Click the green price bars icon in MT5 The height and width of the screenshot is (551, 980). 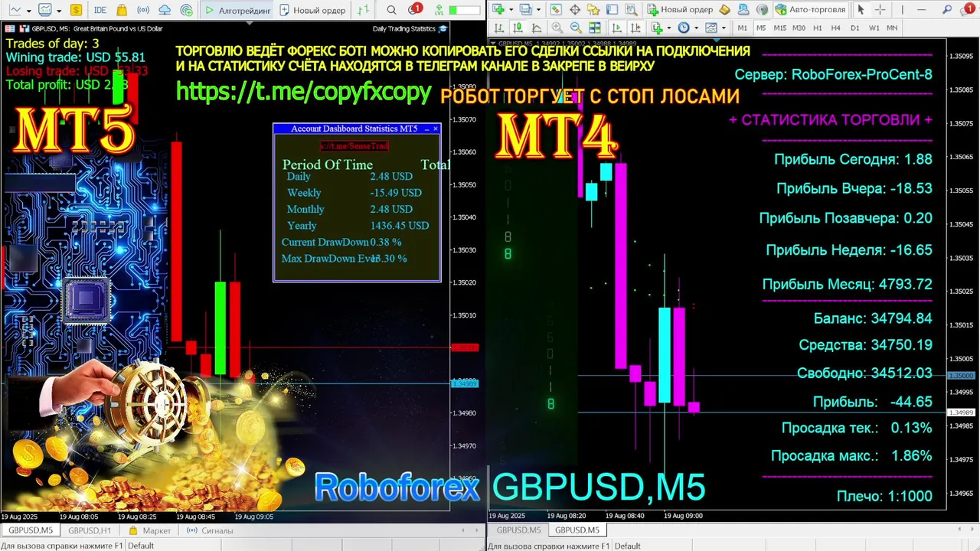pyautogui.click(x=363, y=10)
